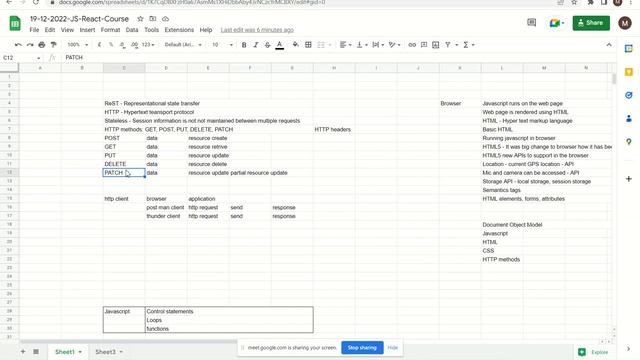
Task: Redo the last action
Action: pyautogui.click(x=30, y=45)
